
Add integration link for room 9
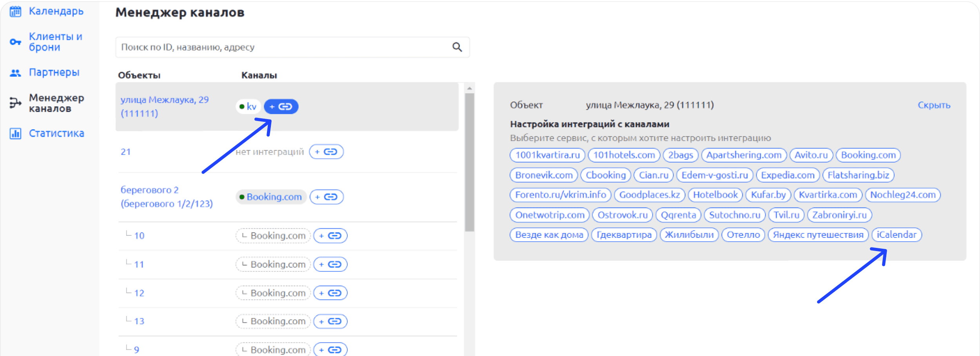pos(330,349)
